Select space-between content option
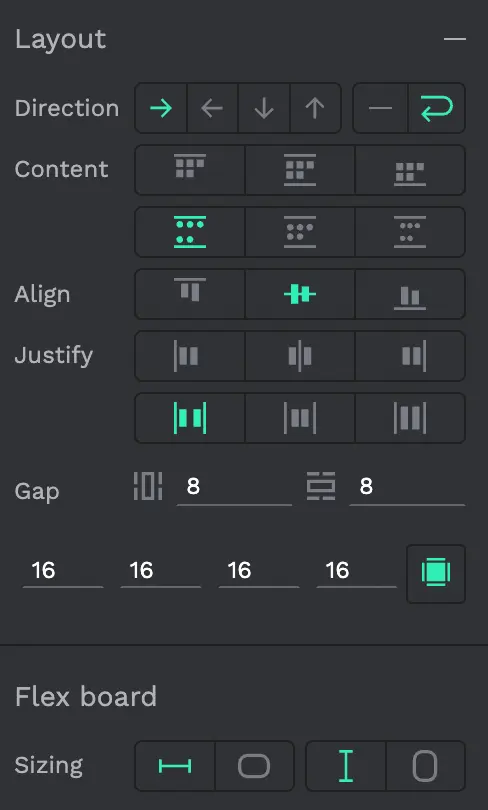Image resolution: width=488 pixels, height=810 pixels. coord(190,232)
